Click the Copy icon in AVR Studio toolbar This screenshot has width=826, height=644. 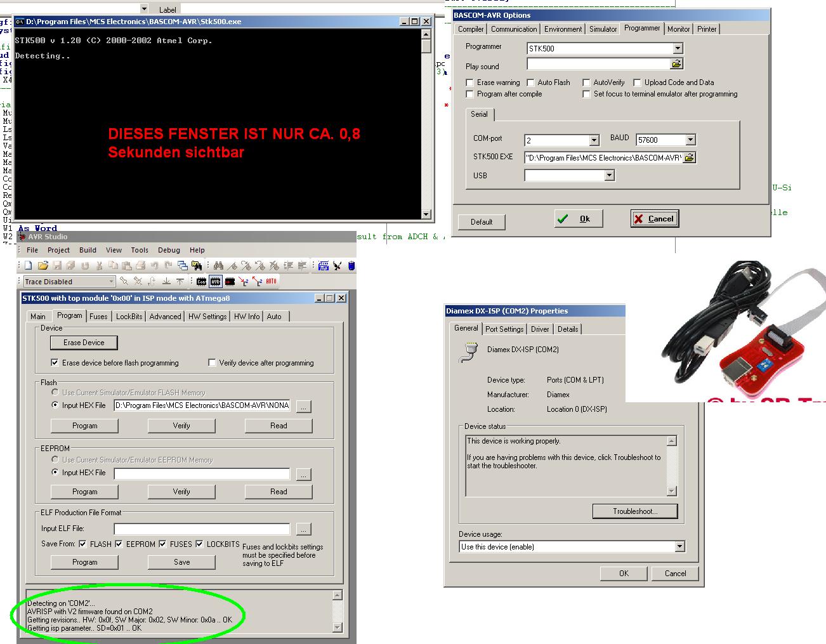pos(113,265)
